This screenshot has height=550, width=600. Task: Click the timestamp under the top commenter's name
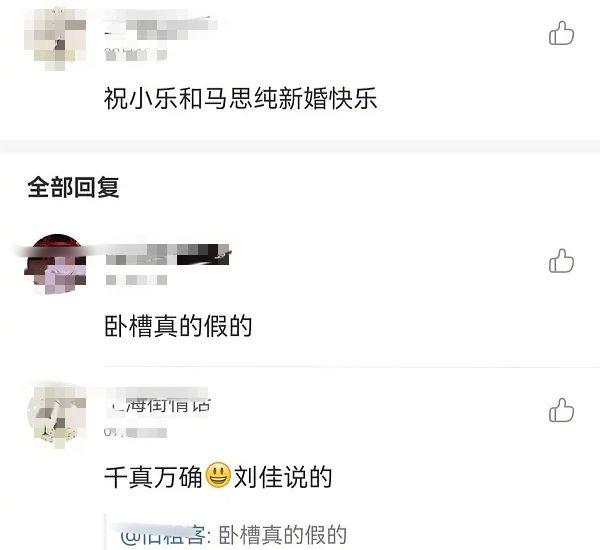136,54
